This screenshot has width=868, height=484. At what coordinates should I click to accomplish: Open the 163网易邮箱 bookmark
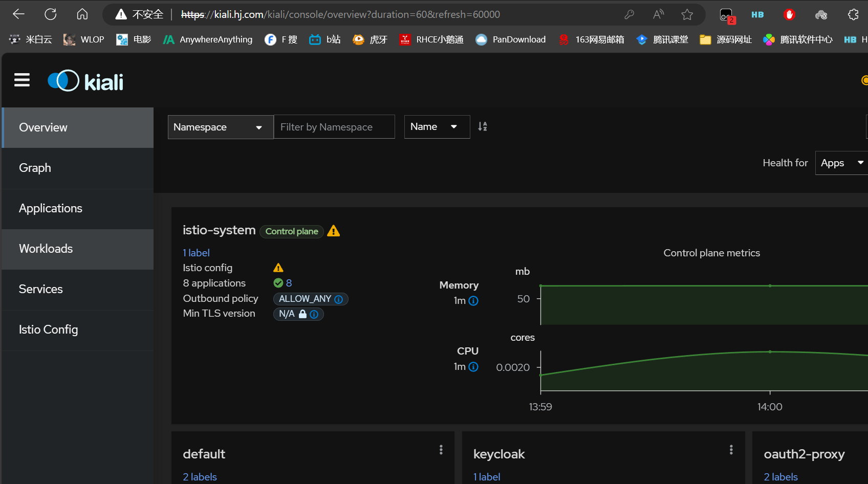pos(592,39)
